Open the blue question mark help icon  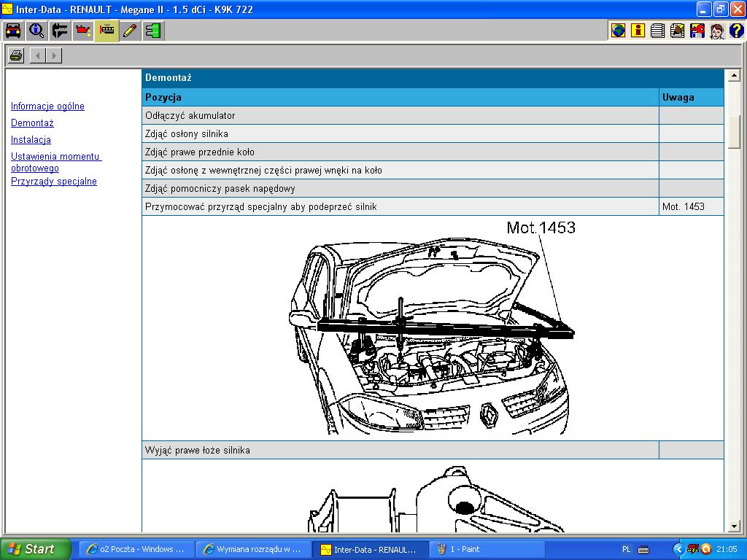click(x=737, y=31)
